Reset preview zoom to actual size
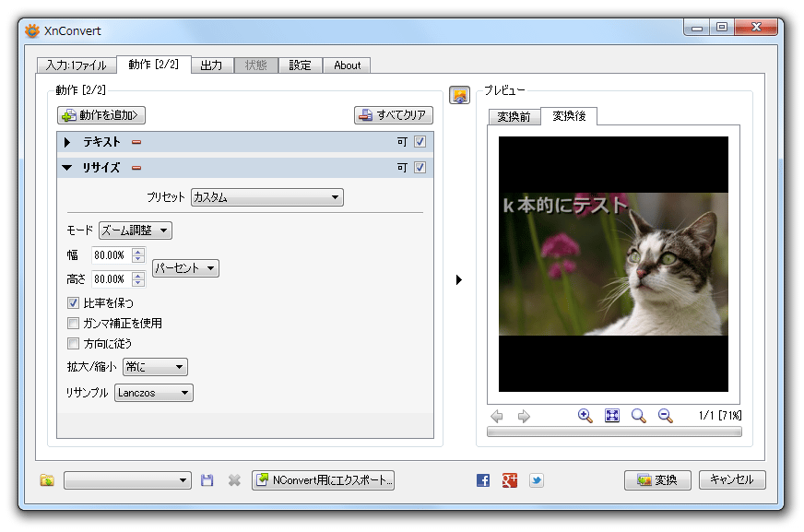This screenshot has height=532, width=804. [x=638, y=416]
